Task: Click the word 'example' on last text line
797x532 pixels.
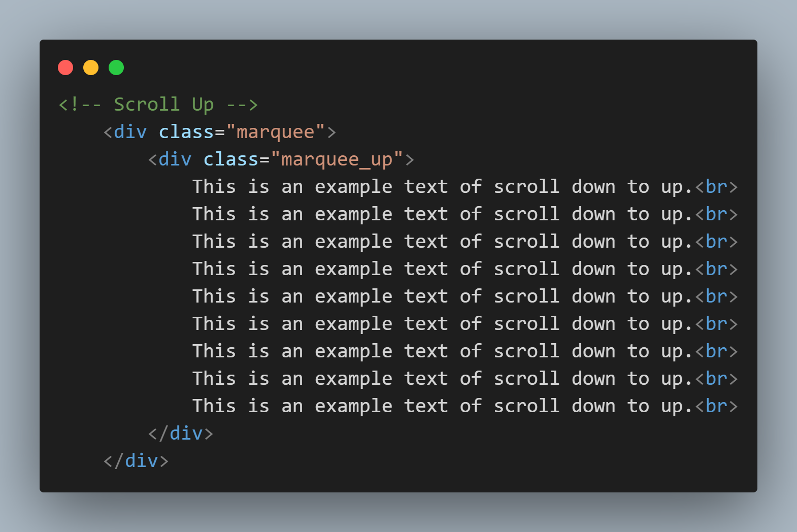Action: click(353, 406)
